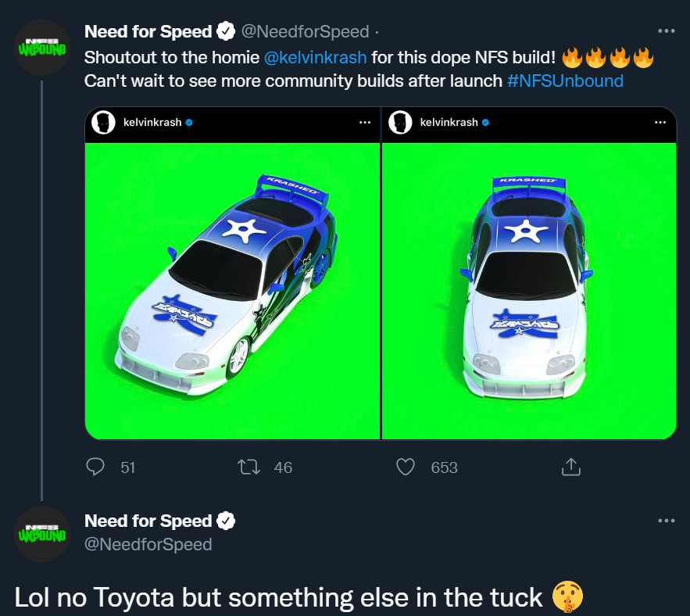Click the @NeedforSpeed handle on reply tweet
The width and height of the screenshot is (690, 616).
pos(148,544)
